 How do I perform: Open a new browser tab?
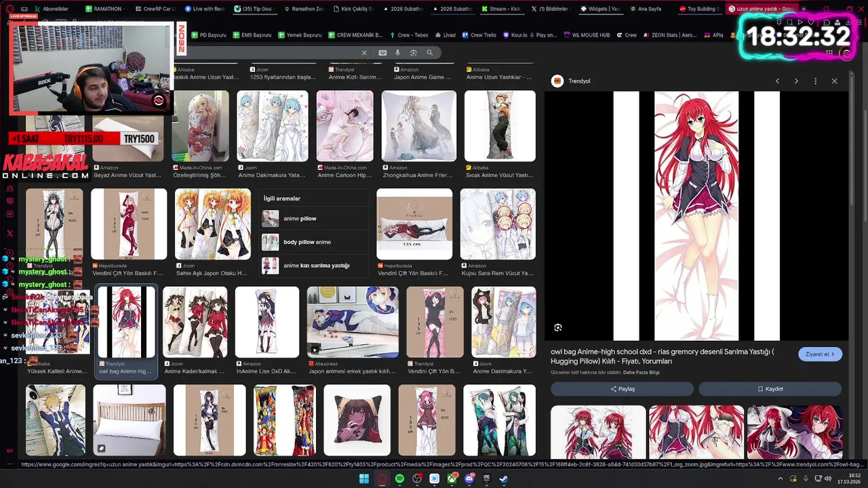point(804,9)
